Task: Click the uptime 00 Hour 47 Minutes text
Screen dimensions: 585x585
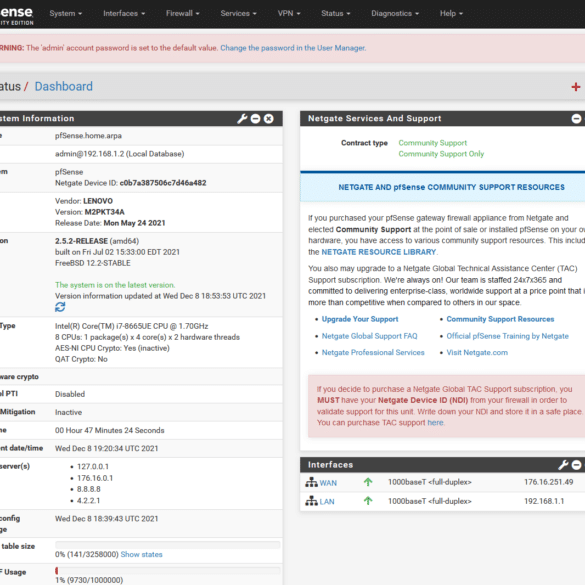Action: [109, 430]
